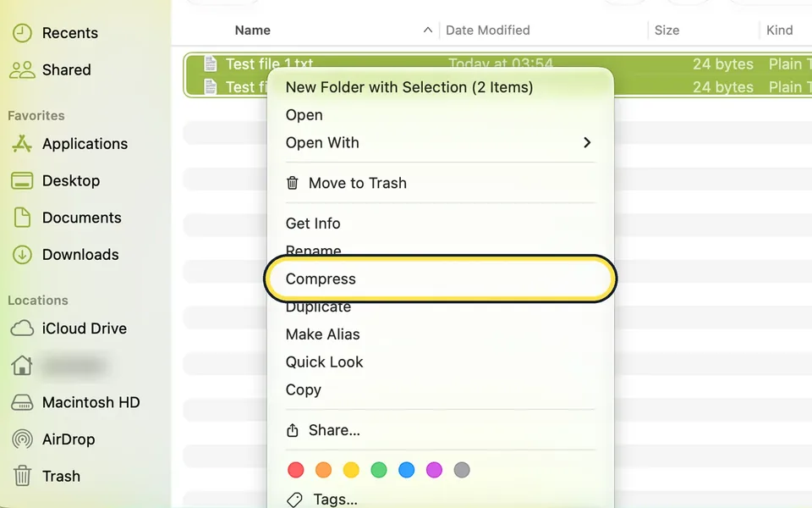Click the second Test file document icon
812x508 pixels.
pos(211,86)
